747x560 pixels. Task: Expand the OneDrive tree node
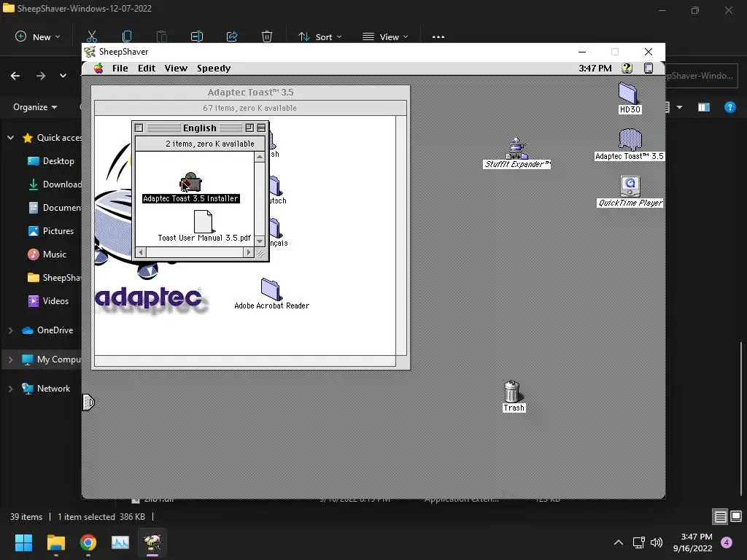(10, 330)
